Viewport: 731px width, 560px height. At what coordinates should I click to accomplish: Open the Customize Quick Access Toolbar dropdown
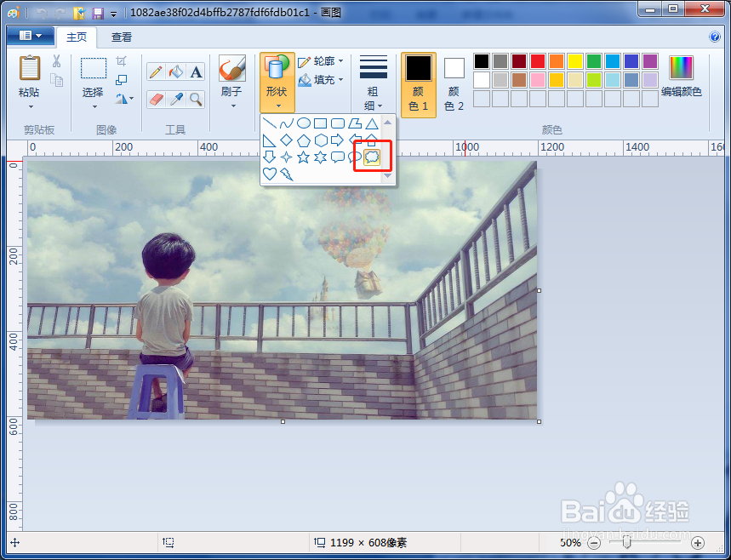click(114, 14)
